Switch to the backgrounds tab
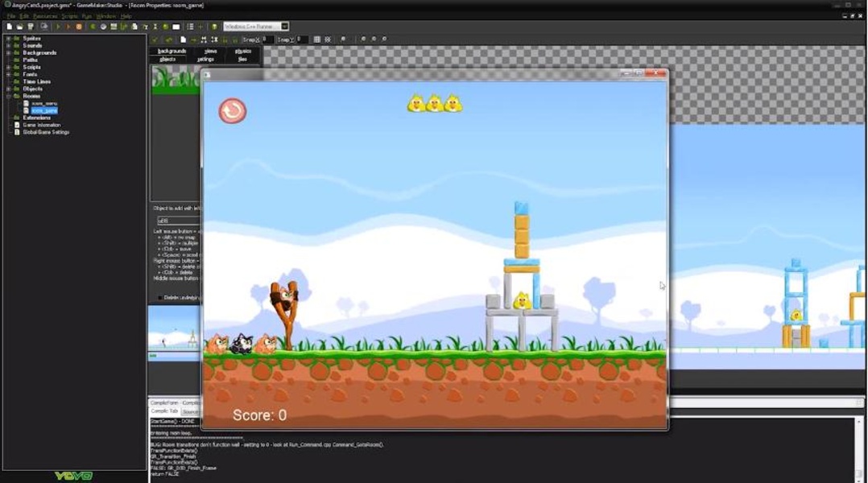868x483 pixels. [x=172, y=51]
